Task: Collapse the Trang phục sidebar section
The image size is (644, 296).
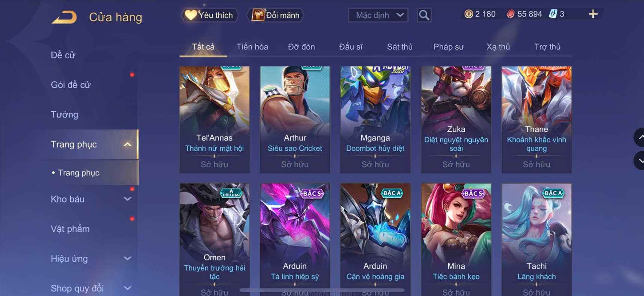Action: click(x=127, y=144)
